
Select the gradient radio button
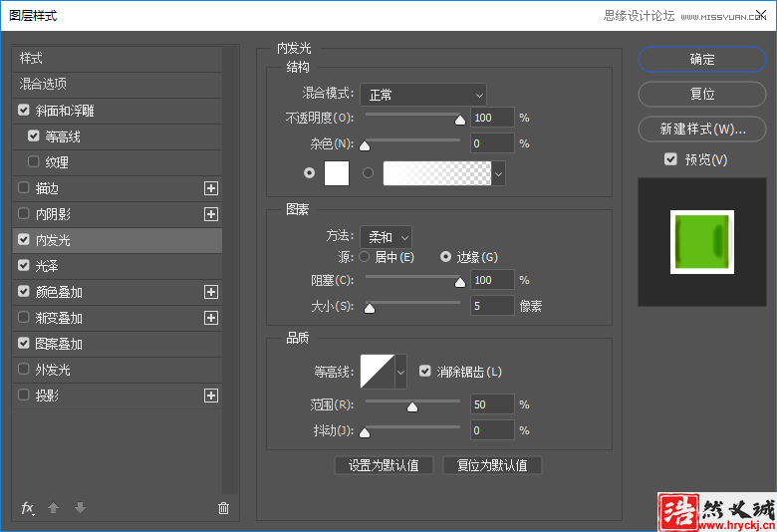tap(369, 173)
